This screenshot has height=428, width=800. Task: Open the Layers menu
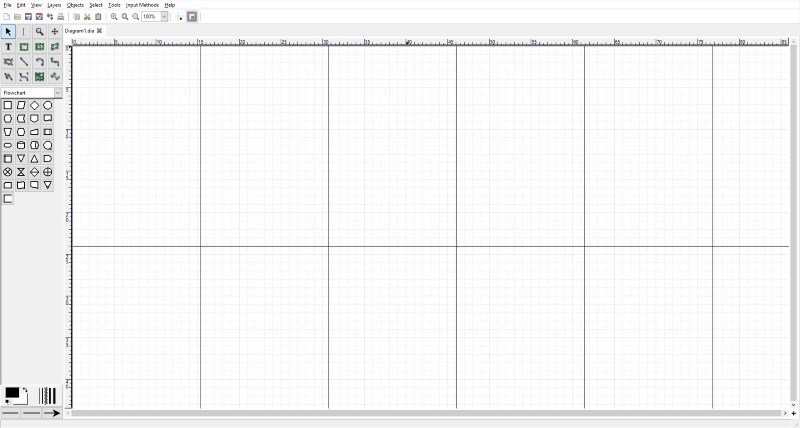pos(54,5)
